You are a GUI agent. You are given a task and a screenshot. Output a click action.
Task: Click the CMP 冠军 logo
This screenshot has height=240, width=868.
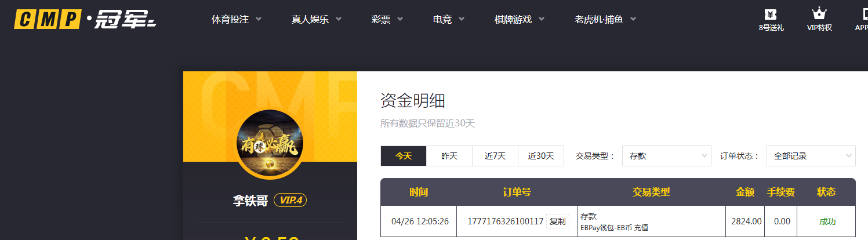coord(85,19)
